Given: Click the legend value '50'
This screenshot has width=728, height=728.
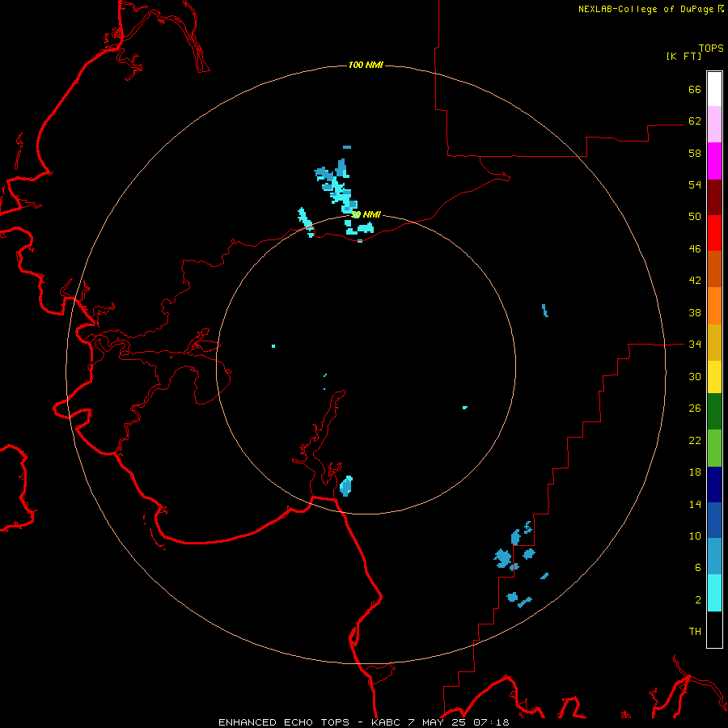Looking at the screenshot, I should (x=695, y=217).
